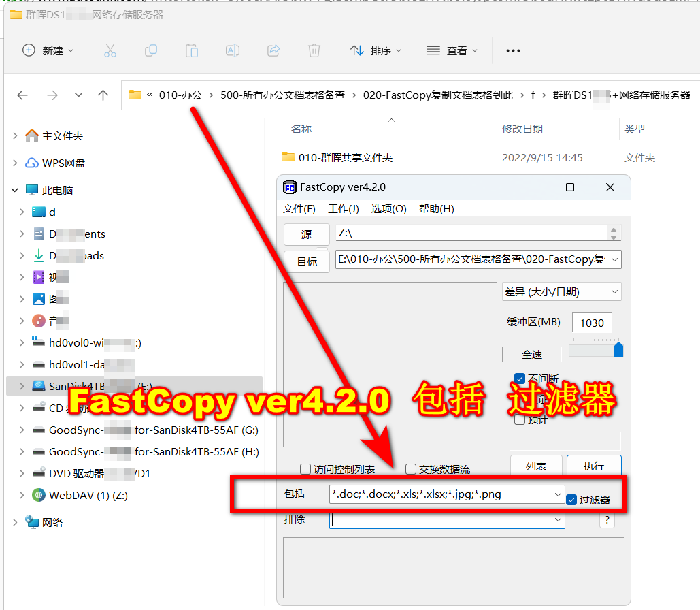Expand the WebDAV (1) (Z:) node
700x610 pixels.
tap(22, 495)
